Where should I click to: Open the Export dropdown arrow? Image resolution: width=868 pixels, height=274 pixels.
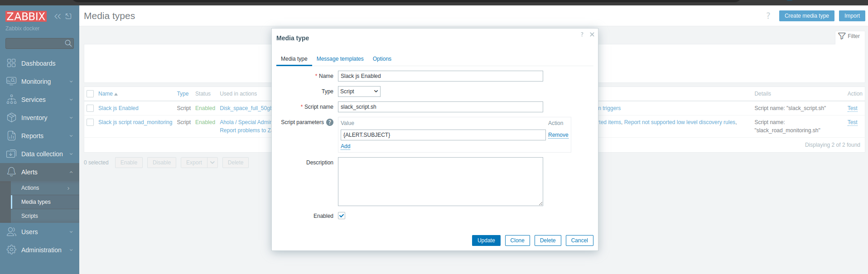(x=212, y=163)
